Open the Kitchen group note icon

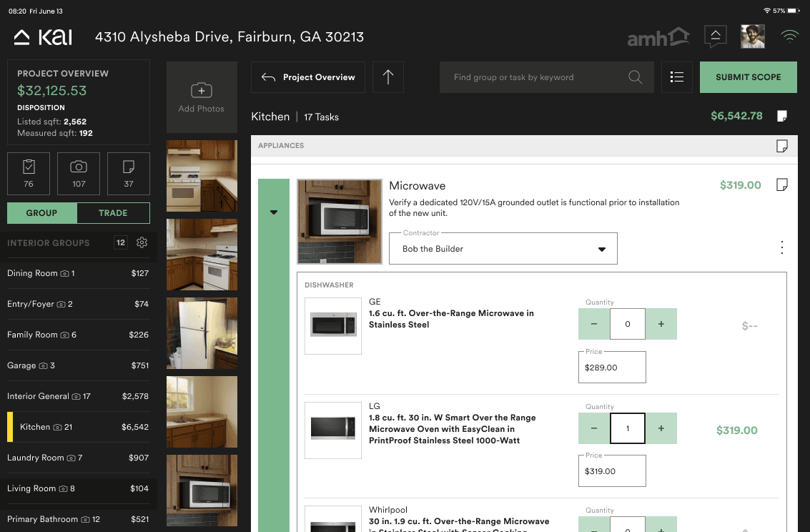tap(782, 116)
